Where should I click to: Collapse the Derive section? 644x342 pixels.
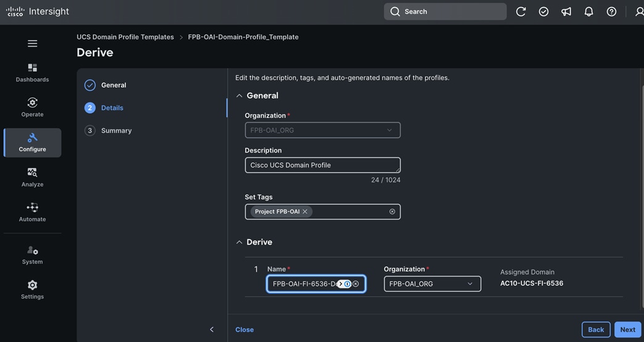(239, 242)
